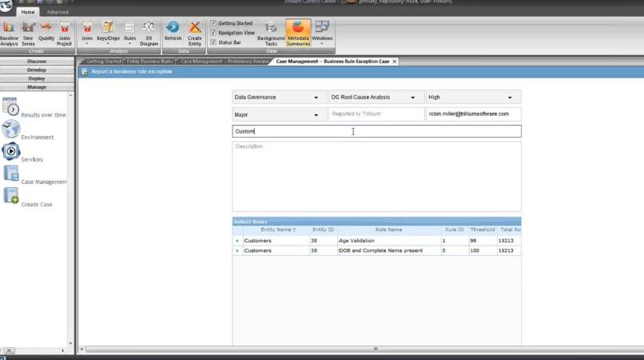Toggle the Getting Started checkbox

(x=213, y=23)
